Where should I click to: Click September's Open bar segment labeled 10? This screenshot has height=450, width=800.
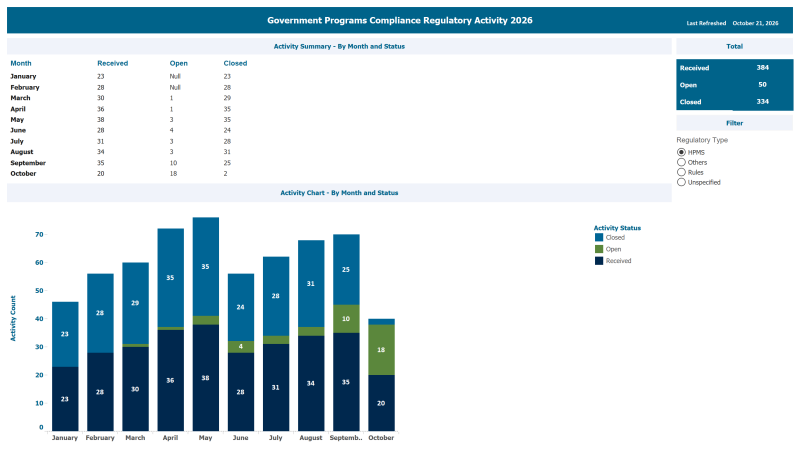point(346,319)
